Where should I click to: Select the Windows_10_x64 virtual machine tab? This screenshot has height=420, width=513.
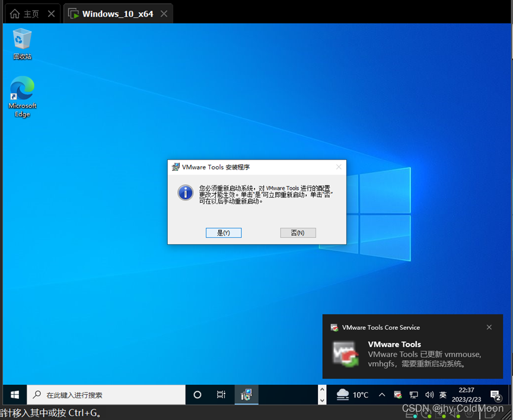point(117,13)
